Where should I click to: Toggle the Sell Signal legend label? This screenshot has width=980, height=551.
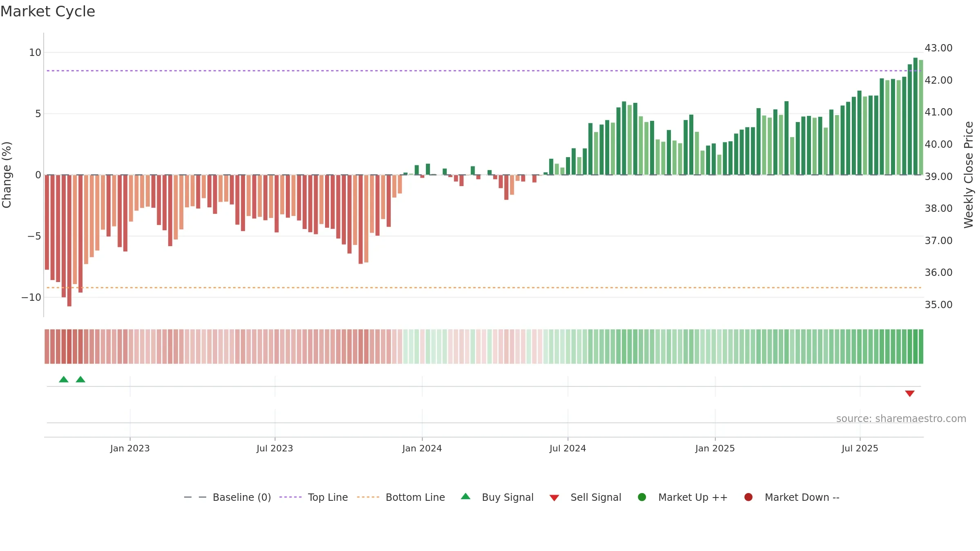(x=596, y=497)
